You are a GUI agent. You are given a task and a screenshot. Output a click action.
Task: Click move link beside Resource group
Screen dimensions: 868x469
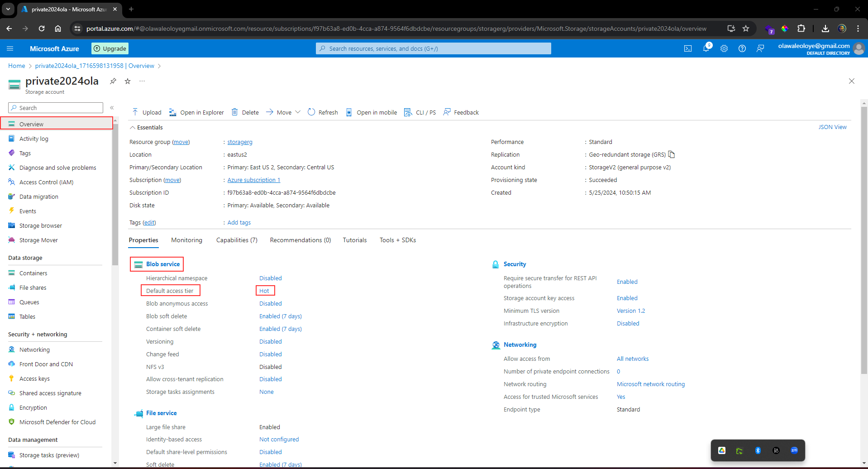pyautogui.click(x=181, y=142)
